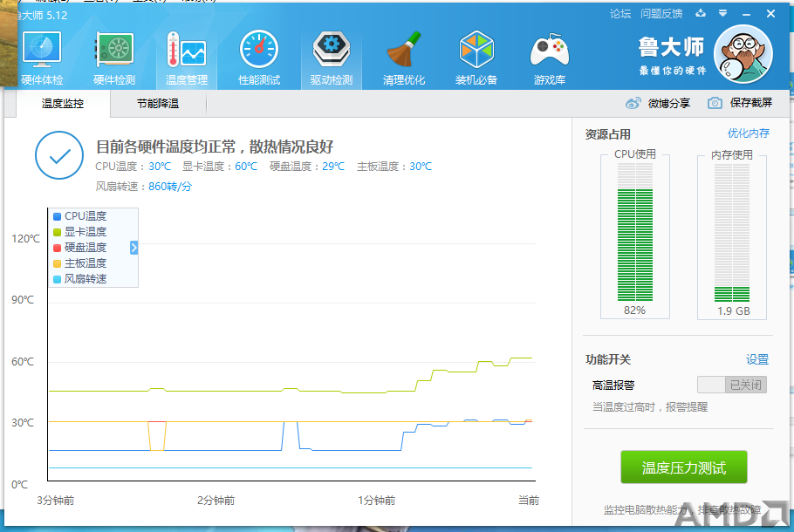Toggle the 高温报警 switch
The width and height of the screenshot is (794, 532).
(x=732, y=385)
